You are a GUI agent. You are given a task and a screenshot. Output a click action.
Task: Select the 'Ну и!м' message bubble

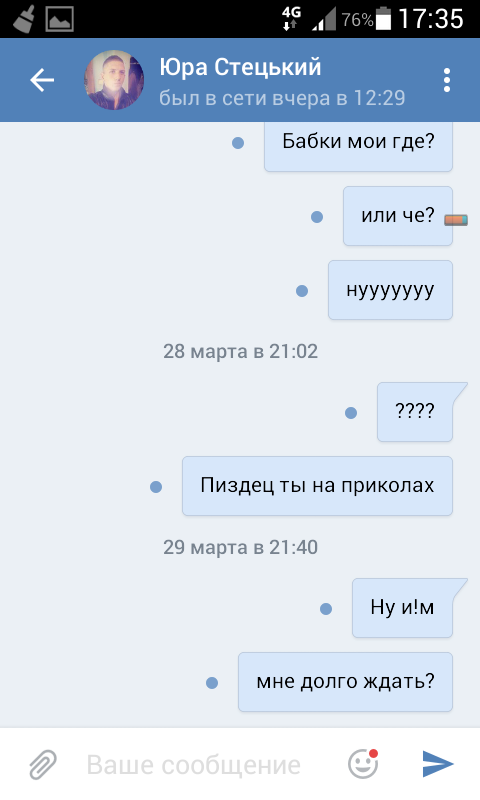[x=402, y=608]
